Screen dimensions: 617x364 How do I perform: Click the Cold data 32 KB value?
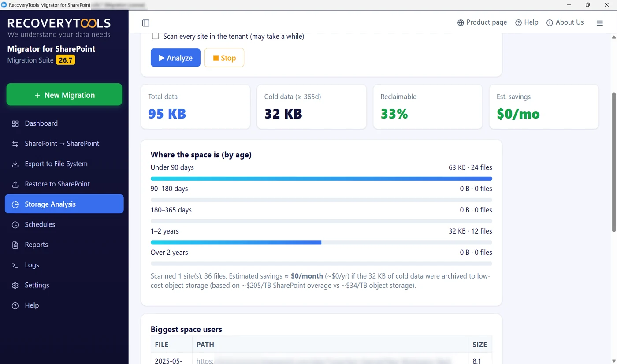(x=283, y=114)
